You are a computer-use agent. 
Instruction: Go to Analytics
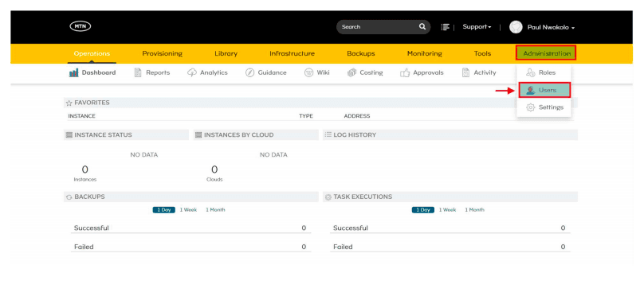click(x=207, y=72)
